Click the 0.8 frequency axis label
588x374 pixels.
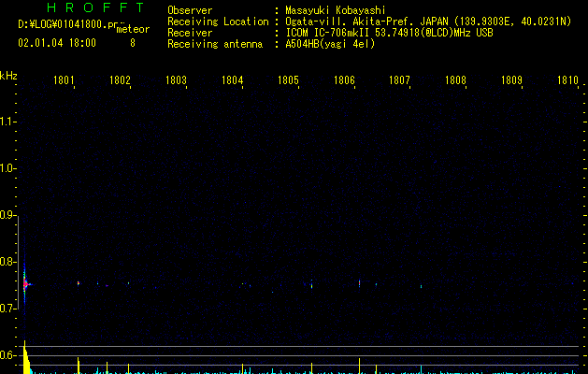click(x=7, y=262)
